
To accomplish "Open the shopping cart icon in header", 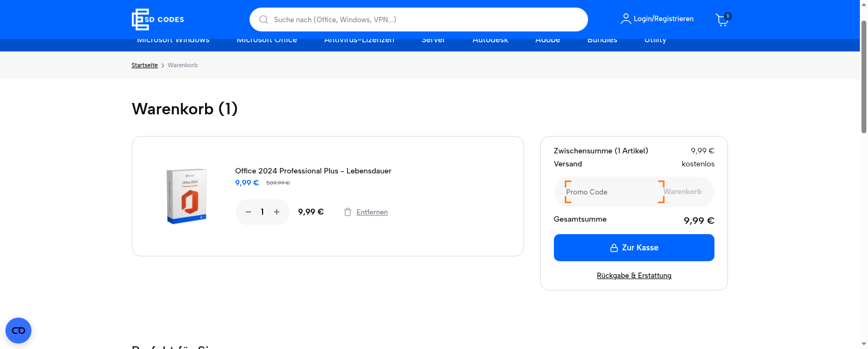I will tap(722, 20).
